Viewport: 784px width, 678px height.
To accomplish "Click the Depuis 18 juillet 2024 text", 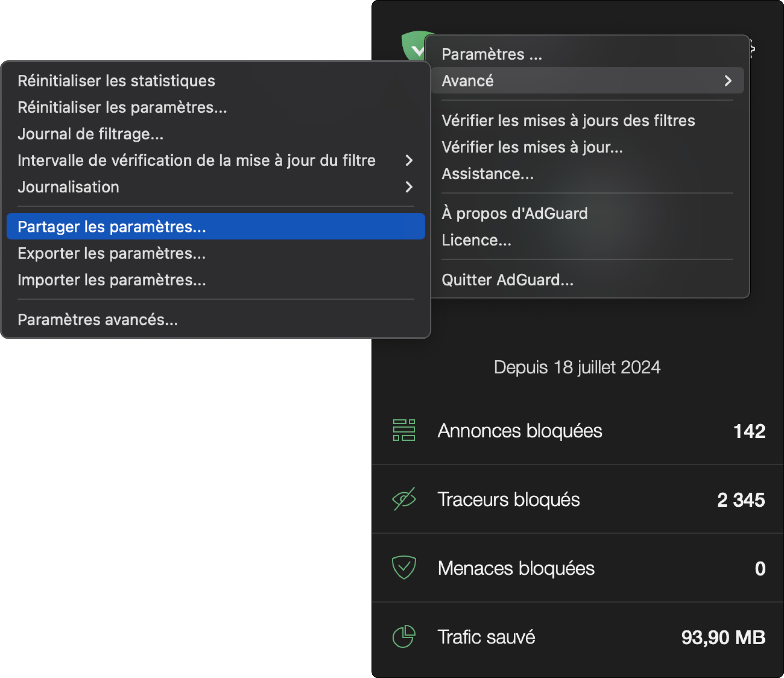I will (577, 368).
